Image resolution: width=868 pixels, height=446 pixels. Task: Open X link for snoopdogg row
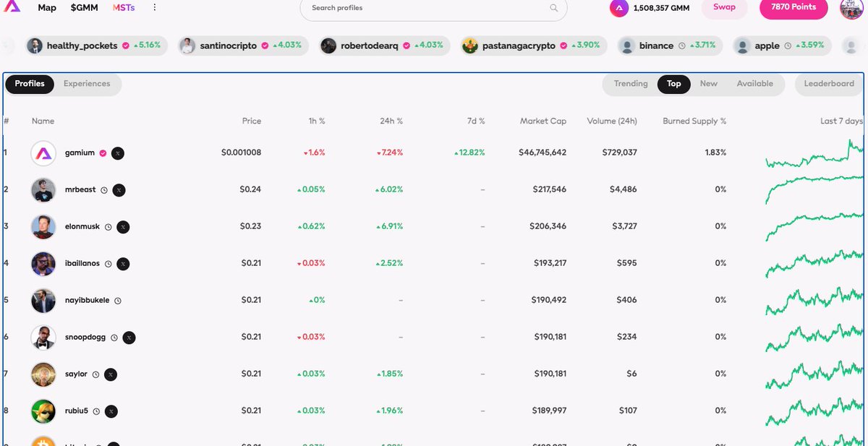[x=129, y=338]
